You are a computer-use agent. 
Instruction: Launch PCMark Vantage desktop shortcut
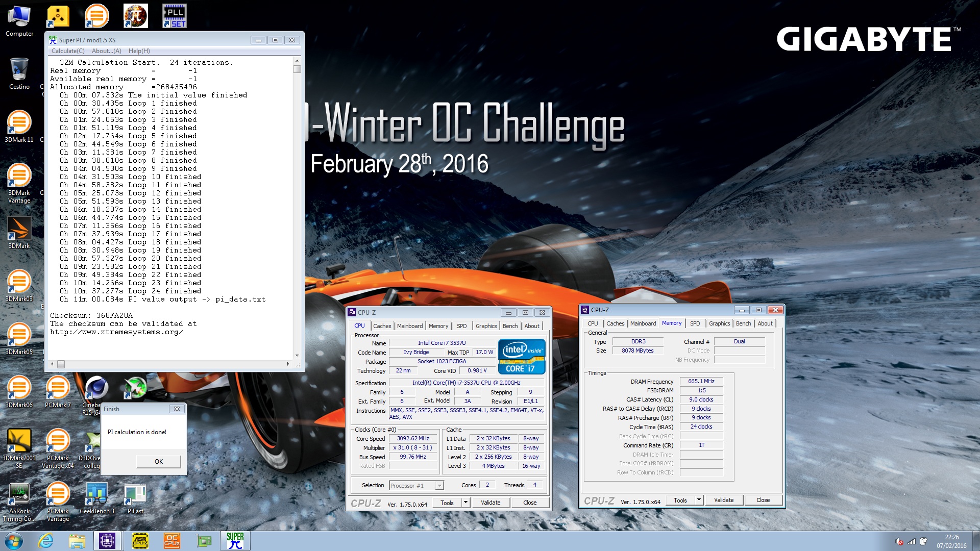pos(58,502)
